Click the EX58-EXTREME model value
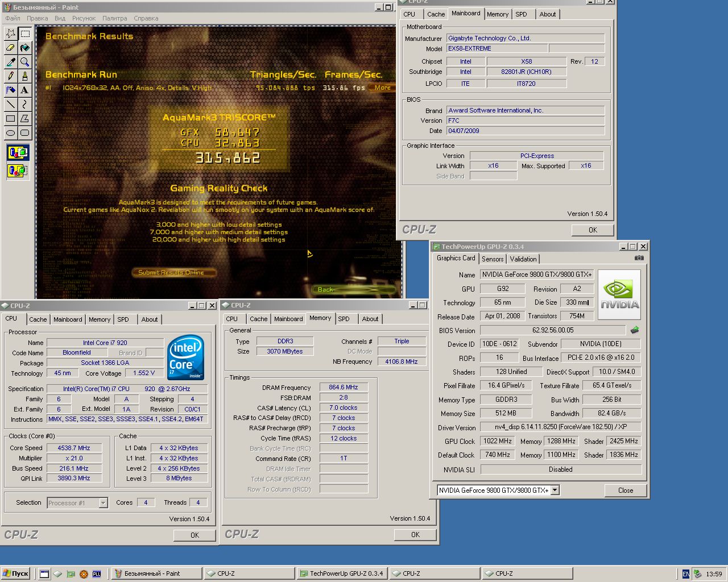Image resolution: width=728 pixels, height=582 pixels. [497, 49]
